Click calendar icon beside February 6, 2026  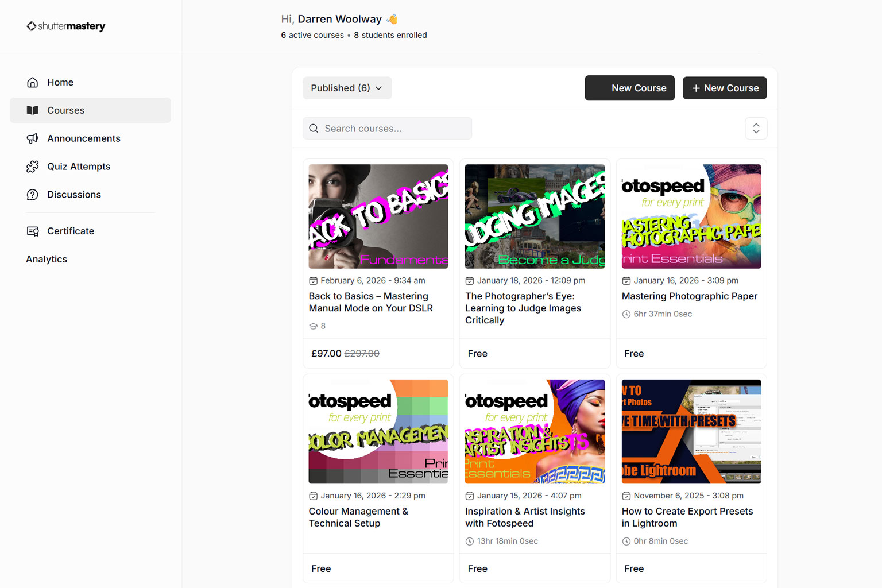pos(313,281)
